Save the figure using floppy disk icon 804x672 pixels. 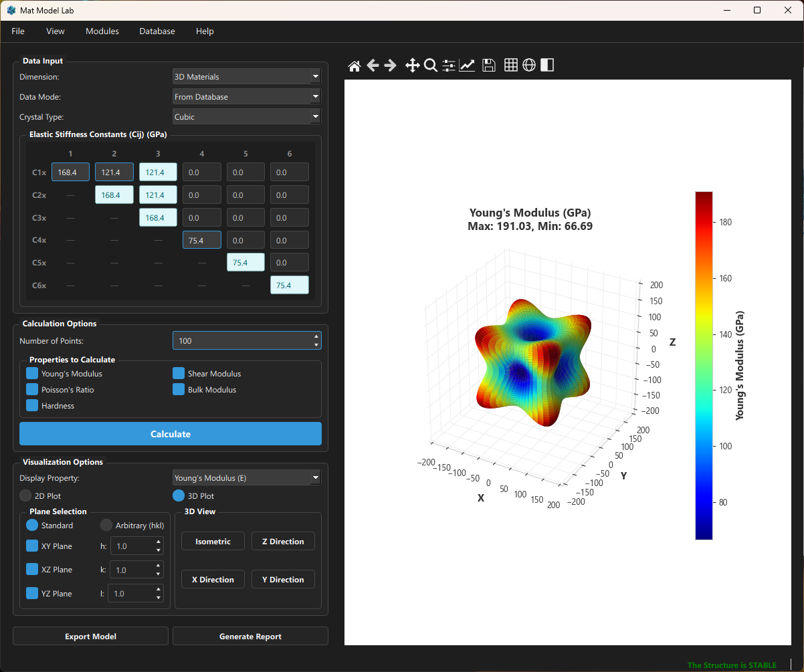pyautogui.click(x=489, y=66)
